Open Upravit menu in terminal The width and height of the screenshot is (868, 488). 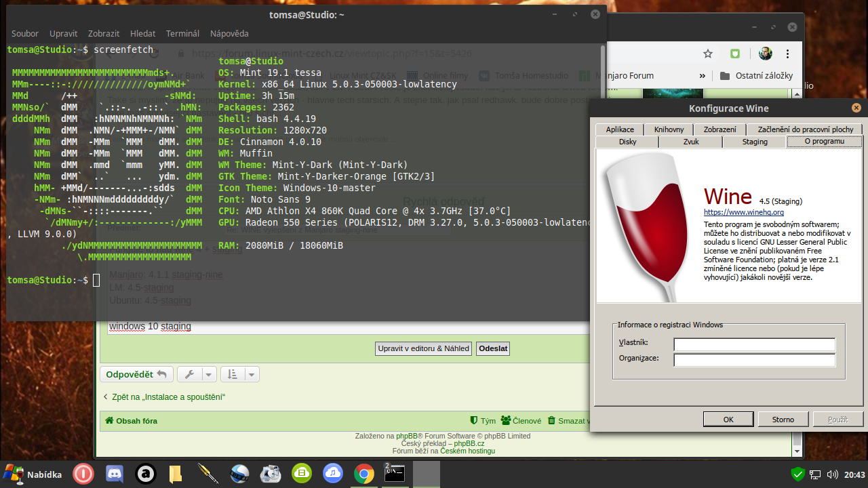click(64, 33)
